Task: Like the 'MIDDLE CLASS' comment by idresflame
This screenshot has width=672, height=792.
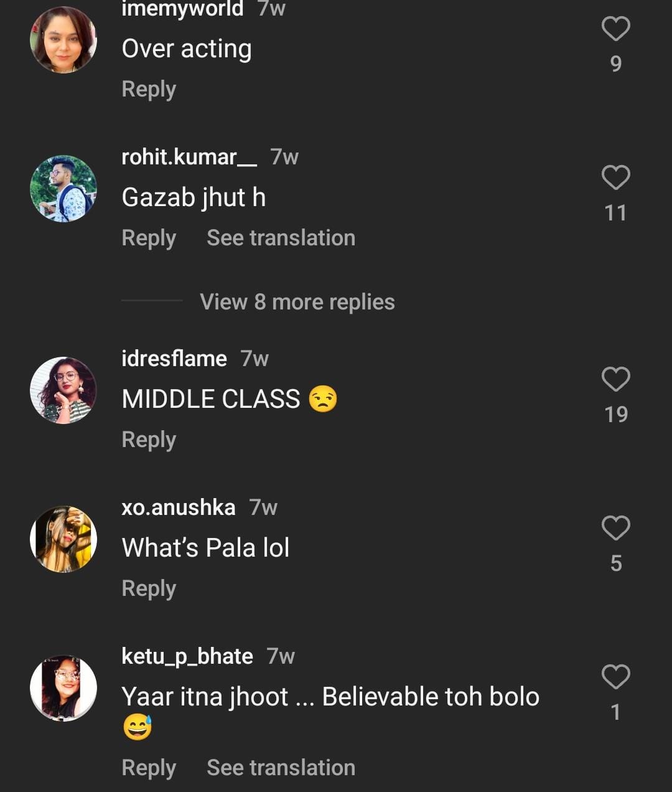Action: coord(615,379)
